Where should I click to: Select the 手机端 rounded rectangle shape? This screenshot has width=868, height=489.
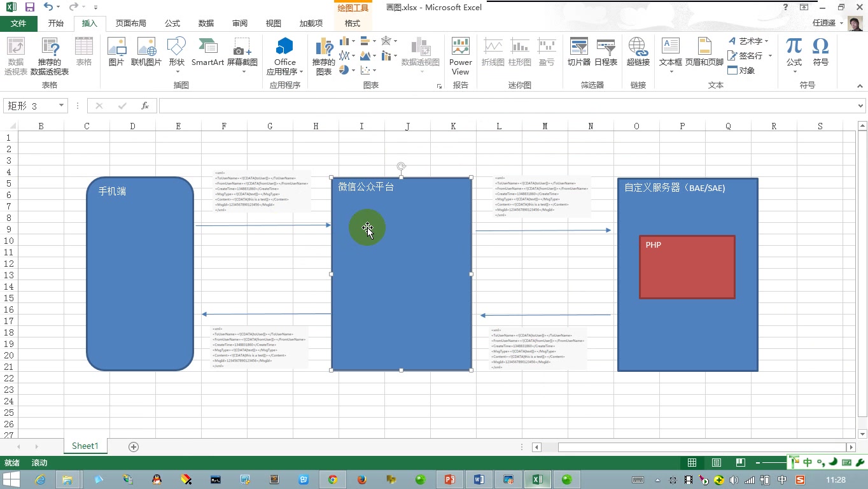click(140, 274)
